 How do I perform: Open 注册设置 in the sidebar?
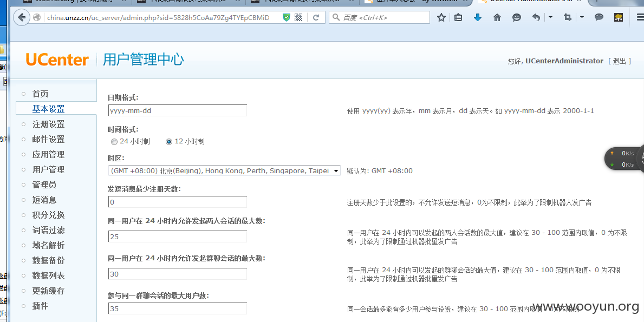point(48,124)
